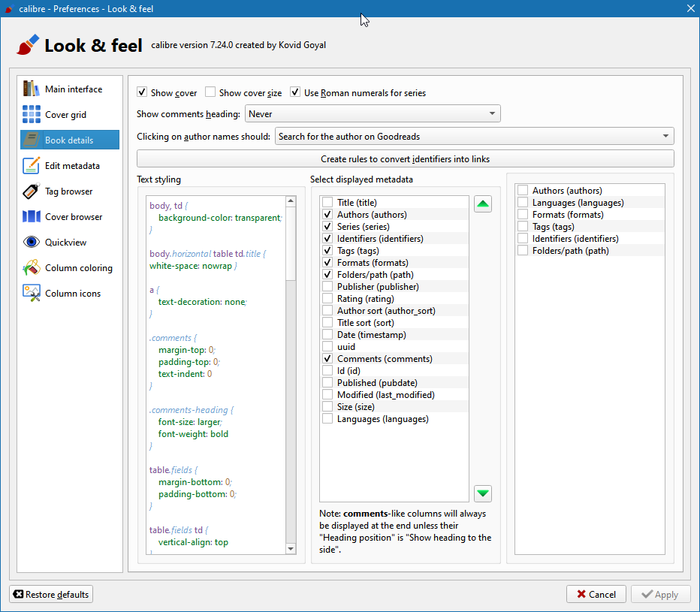Check Authors (authors) in right panel list

(x=523, y=190)
